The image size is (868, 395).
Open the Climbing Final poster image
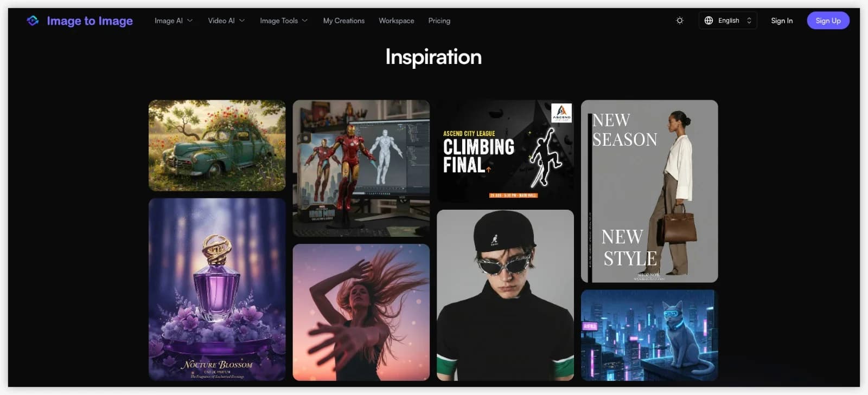pos(505,151)
